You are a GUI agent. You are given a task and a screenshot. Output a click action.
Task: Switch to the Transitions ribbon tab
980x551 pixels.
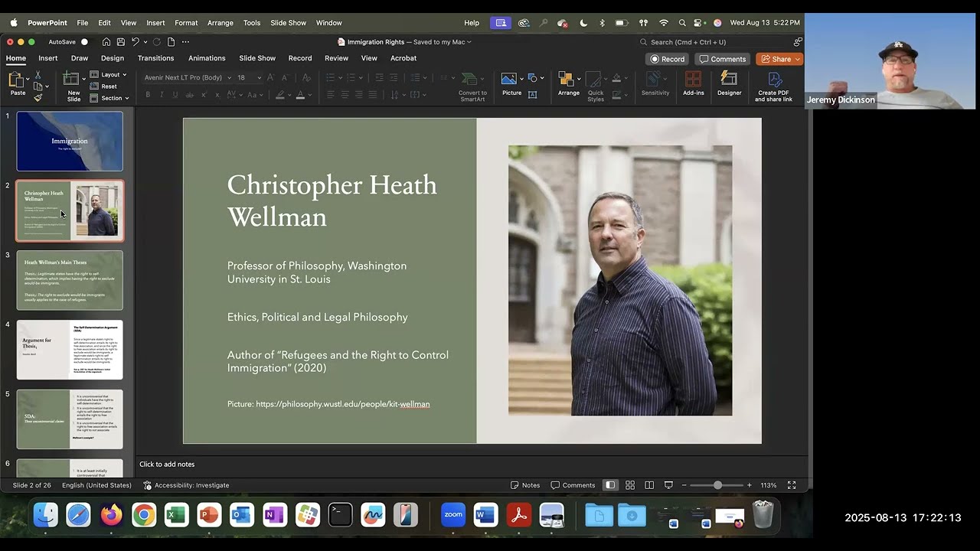(x=155, y=58)
